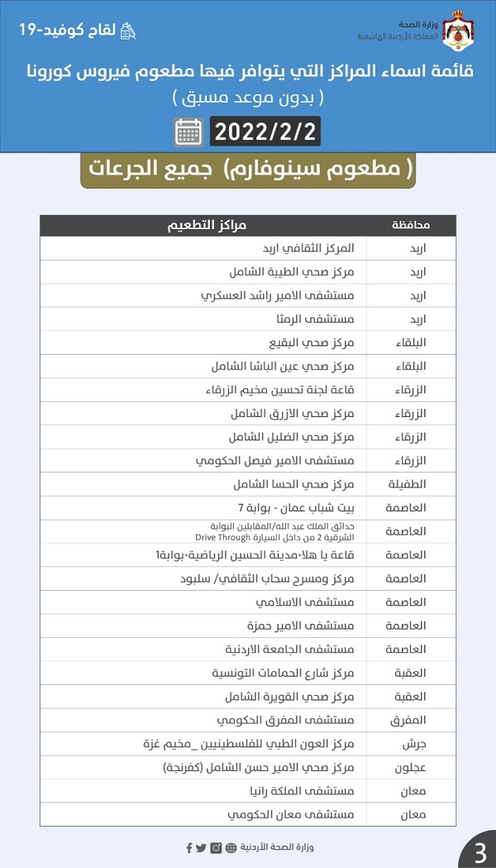Click the وزارة الصحة الأردنية footer text

[x=277, y=847]
